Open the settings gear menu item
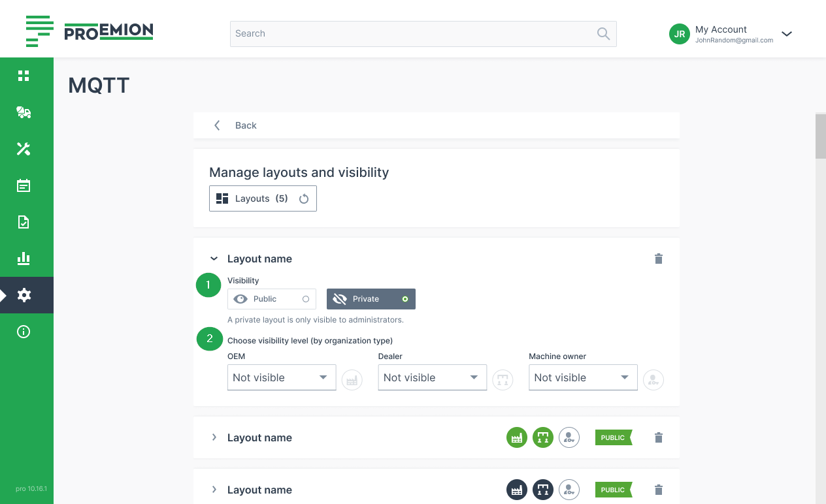The height and width of the screenshot is (504, 826). pos(24,295)
